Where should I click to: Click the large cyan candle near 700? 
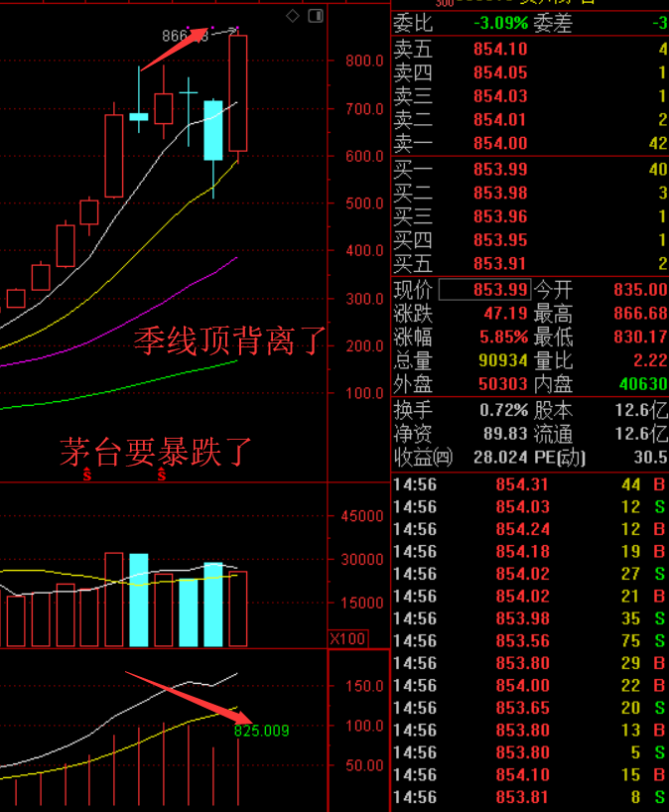click(x=213, y=130)
